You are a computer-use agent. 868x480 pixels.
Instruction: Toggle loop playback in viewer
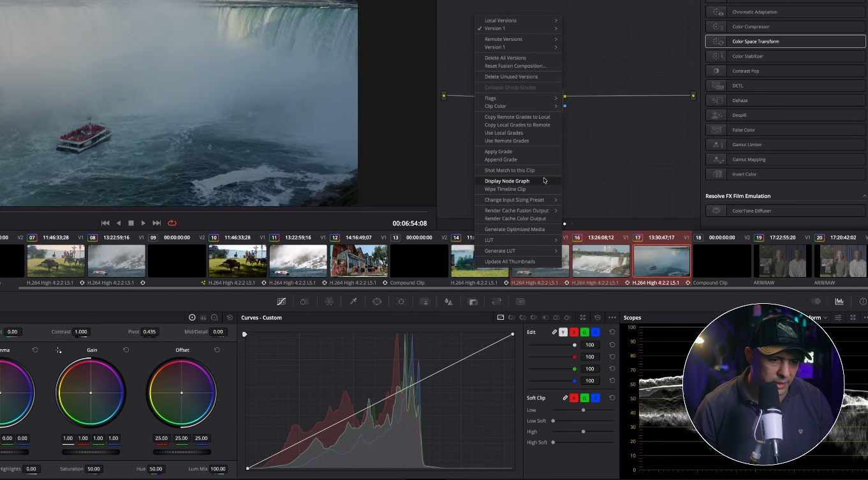(172, 223)
